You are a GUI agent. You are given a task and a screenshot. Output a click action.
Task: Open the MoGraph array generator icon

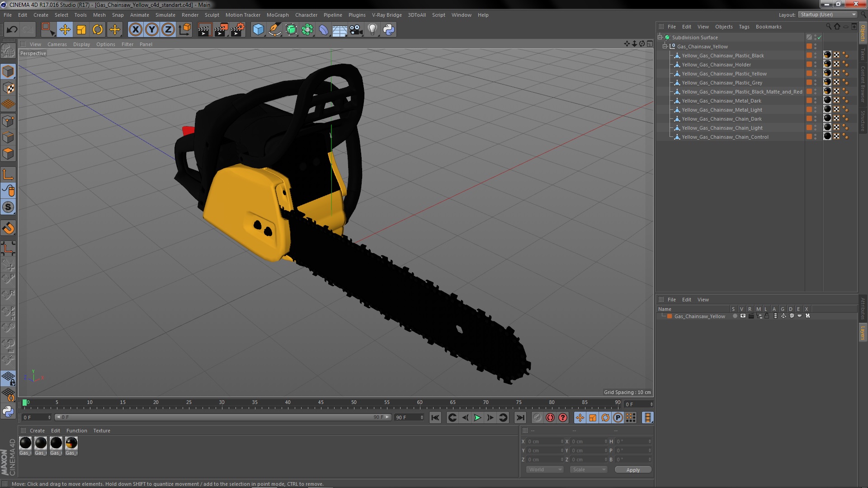pos(307,30)
